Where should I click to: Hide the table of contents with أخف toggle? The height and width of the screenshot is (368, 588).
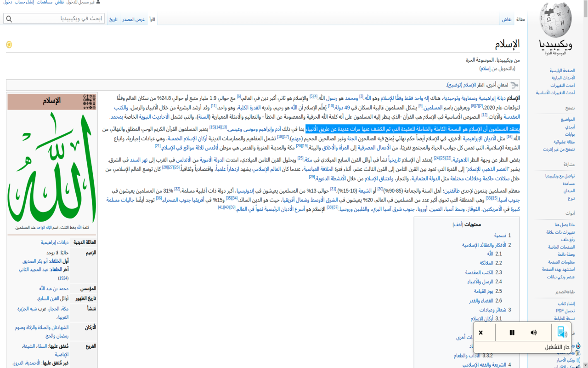(457, 225)
